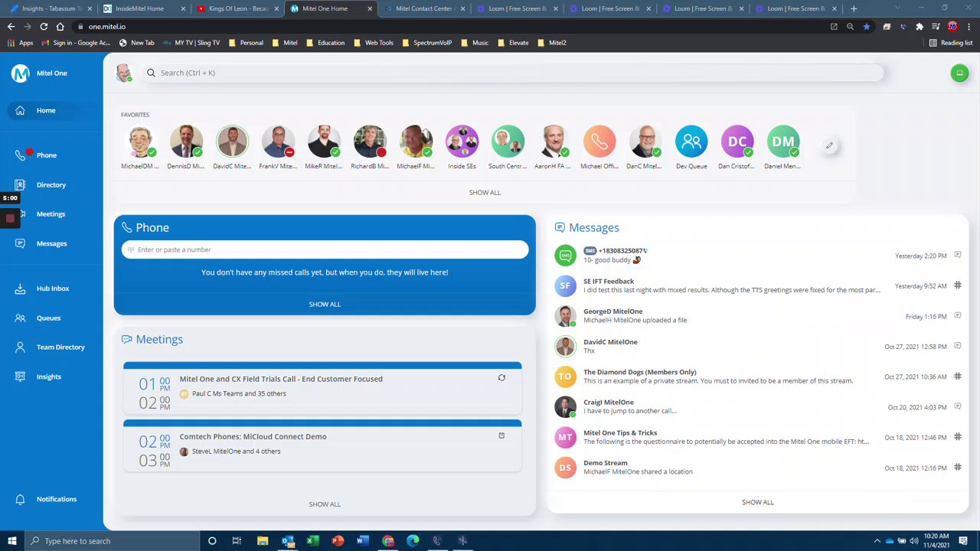Click the Windows Start button
This screenshot has width=980, height=551.
(x=11, y=541)
